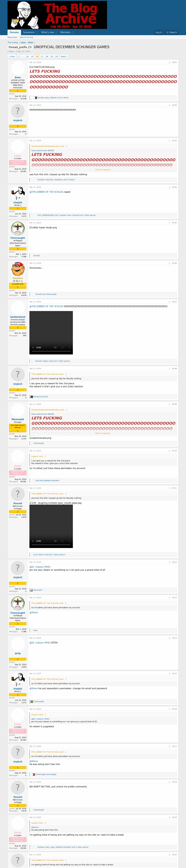
Task: Open The Schlog breadcrumb link
Action: (x=13, y=42)
